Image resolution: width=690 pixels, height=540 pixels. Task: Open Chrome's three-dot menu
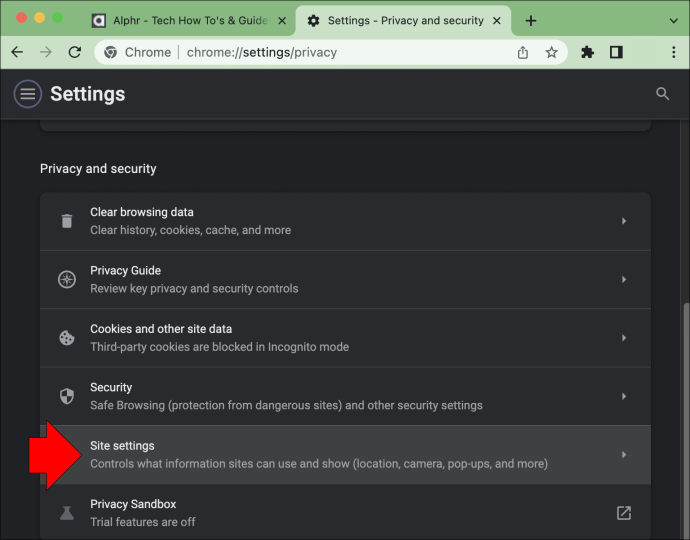[673, 52]
